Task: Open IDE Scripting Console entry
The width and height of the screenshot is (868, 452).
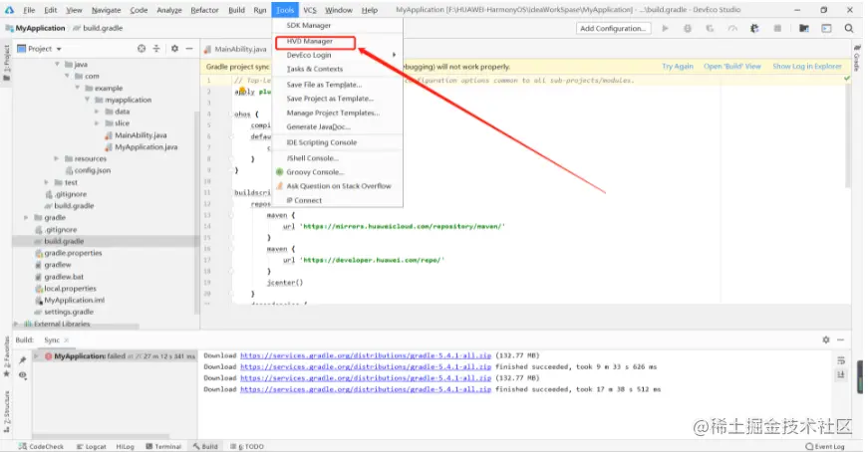Action: click(x=322, y=142)
